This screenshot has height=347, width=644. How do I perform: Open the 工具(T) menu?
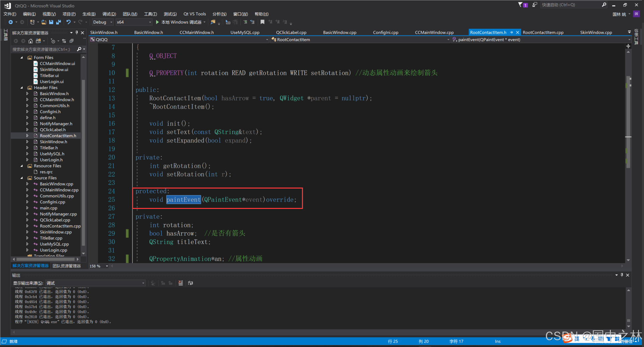point(150,14)
